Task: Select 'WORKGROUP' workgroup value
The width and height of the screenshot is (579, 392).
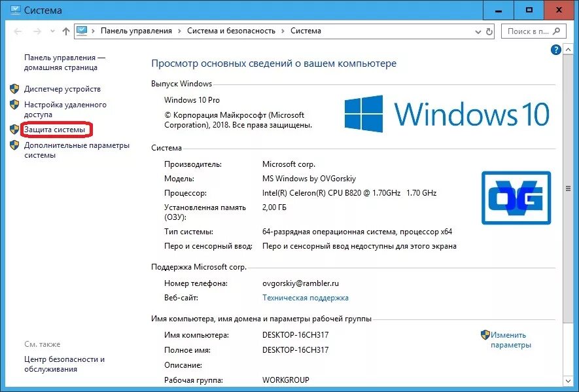Action: [x=286, y=380]
